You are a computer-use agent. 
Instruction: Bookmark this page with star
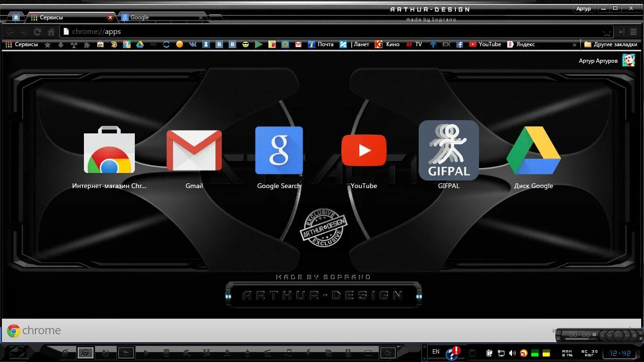tap(607, 32)
